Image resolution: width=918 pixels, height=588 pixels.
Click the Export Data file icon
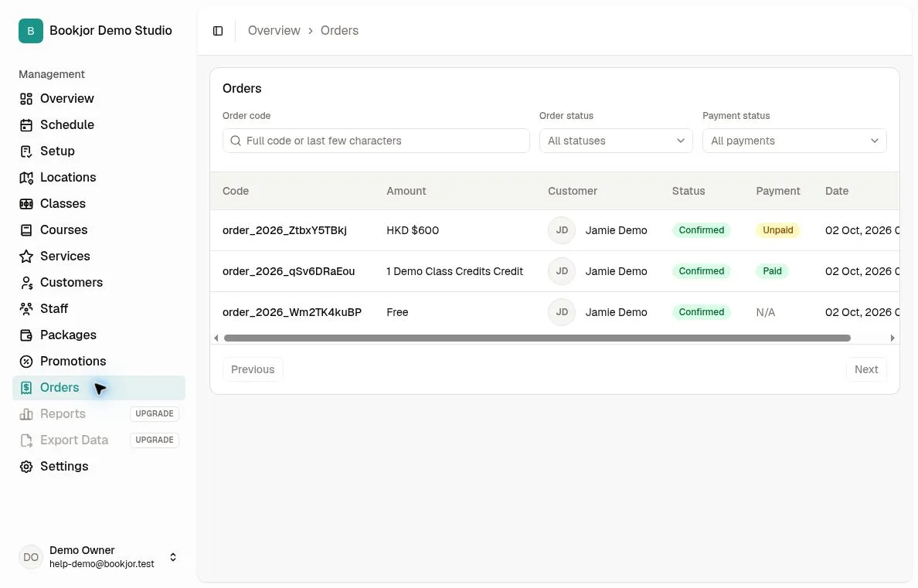pos(26,440)
